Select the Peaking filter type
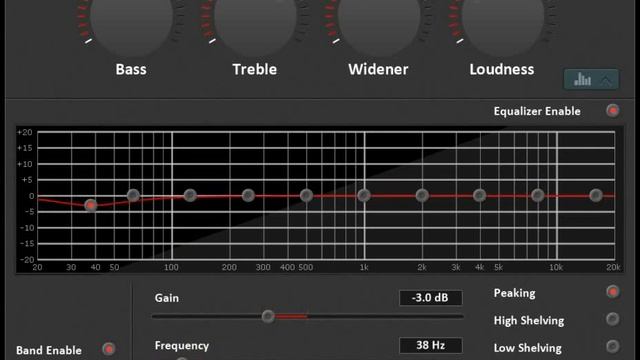 613,292
